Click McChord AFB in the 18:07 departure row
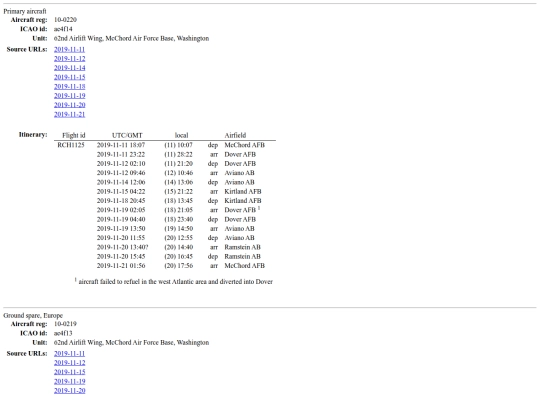The image size is (540, 405). tap(245, 145)
